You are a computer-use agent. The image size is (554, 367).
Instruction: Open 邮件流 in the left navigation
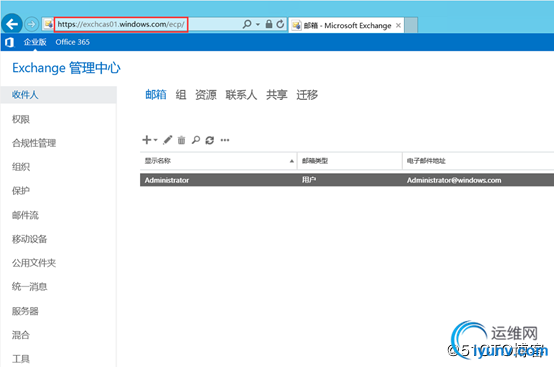coord(25,215)
